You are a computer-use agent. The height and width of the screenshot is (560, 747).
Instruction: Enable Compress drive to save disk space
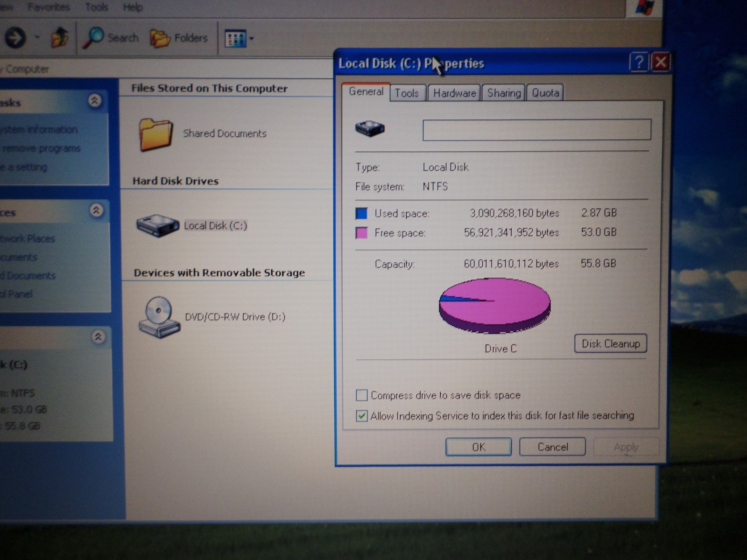click(361, 395)
